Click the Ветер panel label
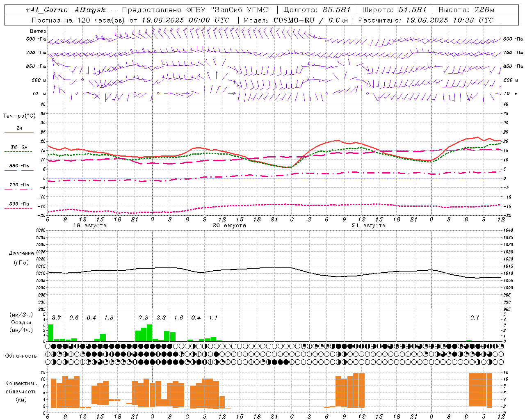 (x=38, y=31)
